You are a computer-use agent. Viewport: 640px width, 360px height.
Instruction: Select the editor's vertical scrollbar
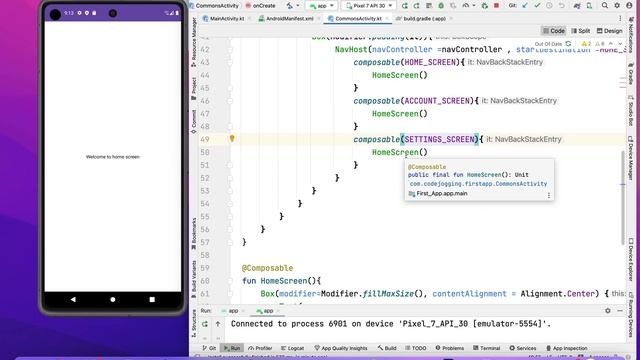pyautogui.click(x=623, y=198)
